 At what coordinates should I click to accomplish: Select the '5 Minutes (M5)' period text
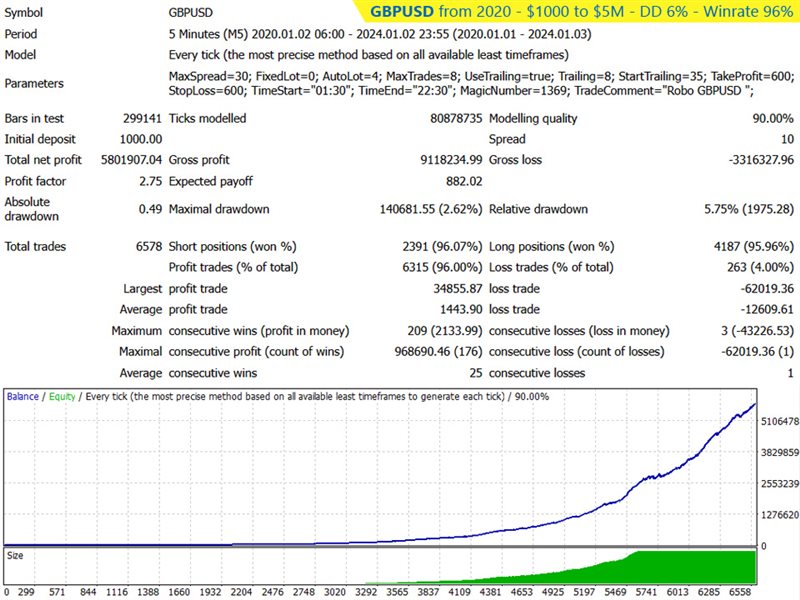point(208,34)
